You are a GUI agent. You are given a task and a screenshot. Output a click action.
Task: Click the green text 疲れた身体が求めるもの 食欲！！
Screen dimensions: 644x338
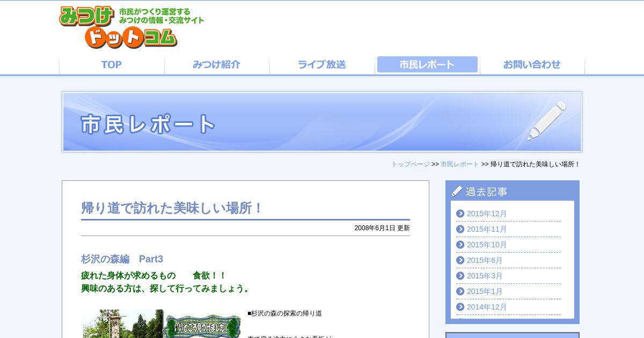click(x=153, y=276)
